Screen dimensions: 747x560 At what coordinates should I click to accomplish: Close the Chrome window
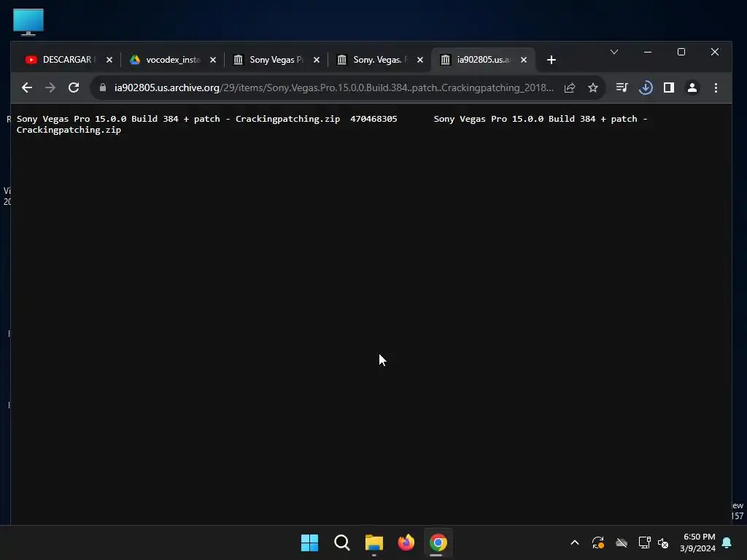715,52
